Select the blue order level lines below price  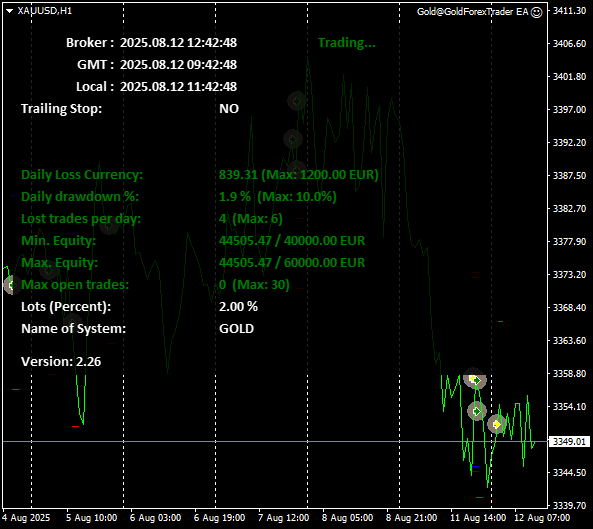click(x=475, y=469)
